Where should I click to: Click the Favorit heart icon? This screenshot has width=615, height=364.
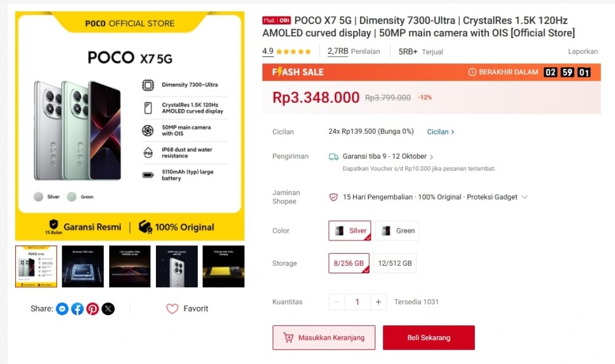(x=172, y=309)
